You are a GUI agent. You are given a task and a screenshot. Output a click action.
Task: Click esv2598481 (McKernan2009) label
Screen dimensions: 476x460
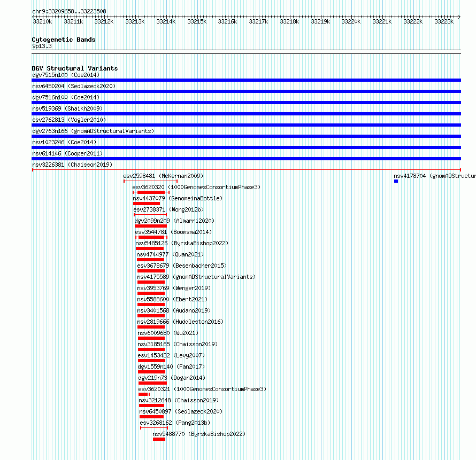click(163, 176)
